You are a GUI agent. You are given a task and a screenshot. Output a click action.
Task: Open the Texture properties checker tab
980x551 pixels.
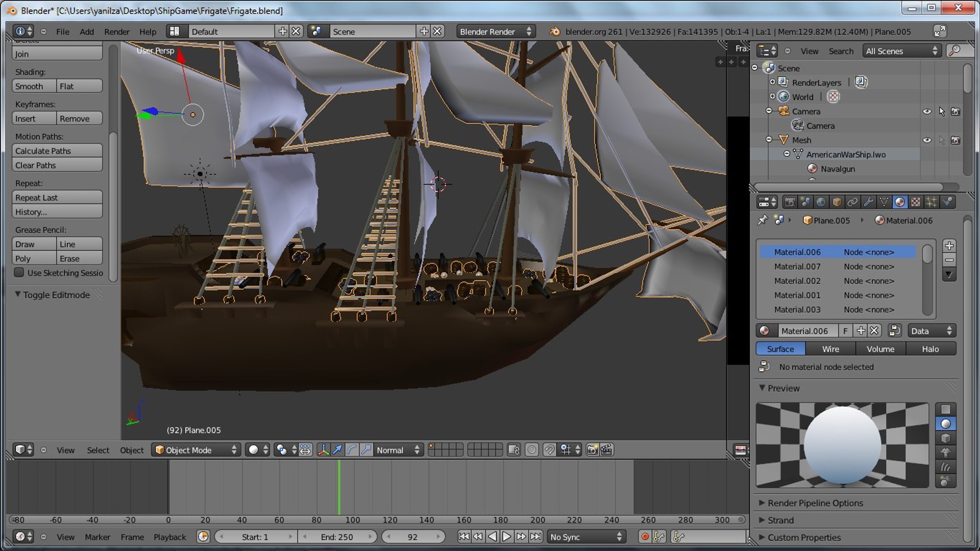[x=916, y=202]
